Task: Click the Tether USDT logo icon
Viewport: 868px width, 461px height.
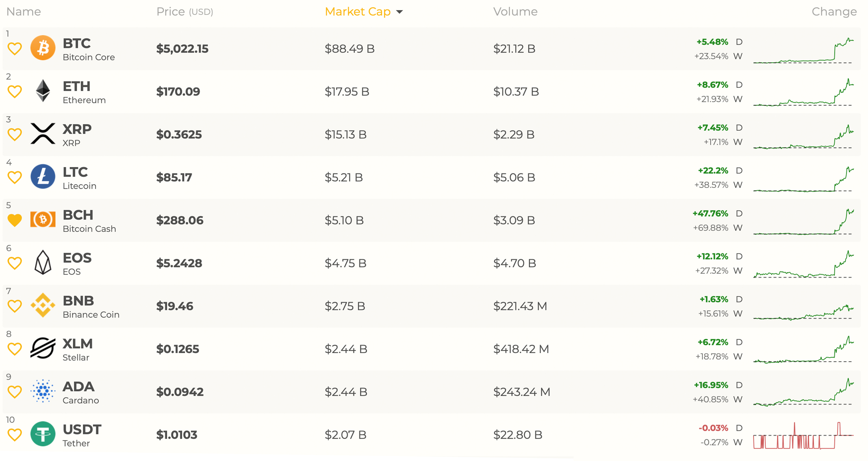Action: pos(43,434)
